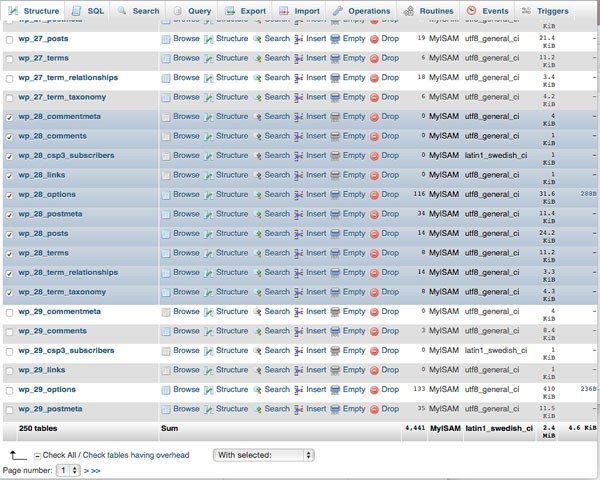Click Search icon for wp_28_options

point(258,195)
